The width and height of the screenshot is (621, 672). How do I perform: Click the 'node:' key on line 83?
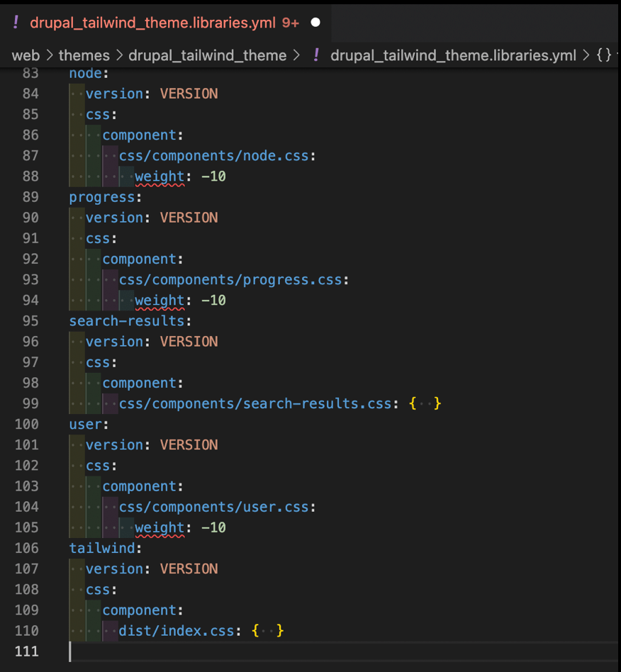(89, 73)
